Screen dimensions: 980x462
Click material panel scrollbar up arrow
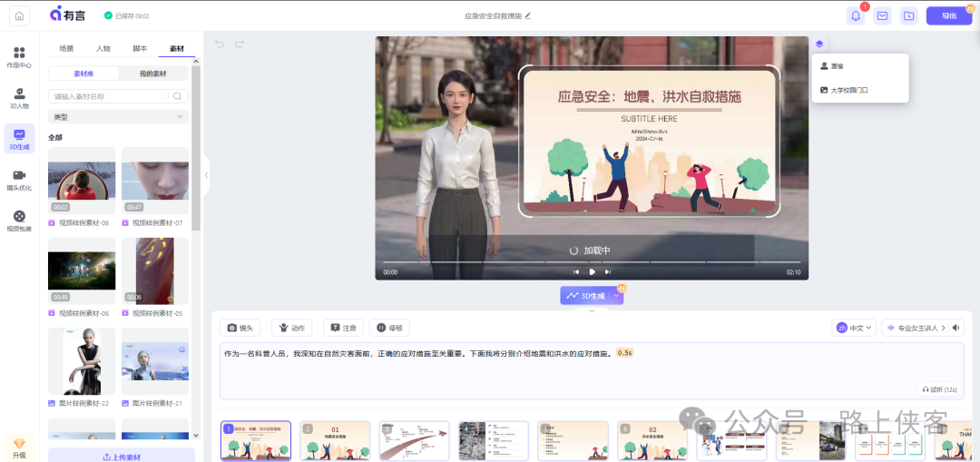tap(196, 61)
